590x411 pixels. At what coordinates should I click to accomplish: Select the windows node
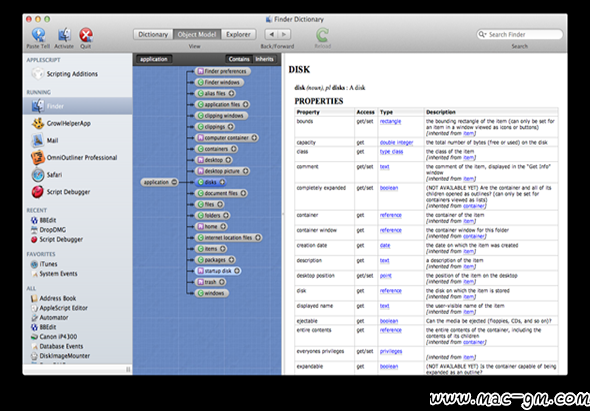click(211, 293)
